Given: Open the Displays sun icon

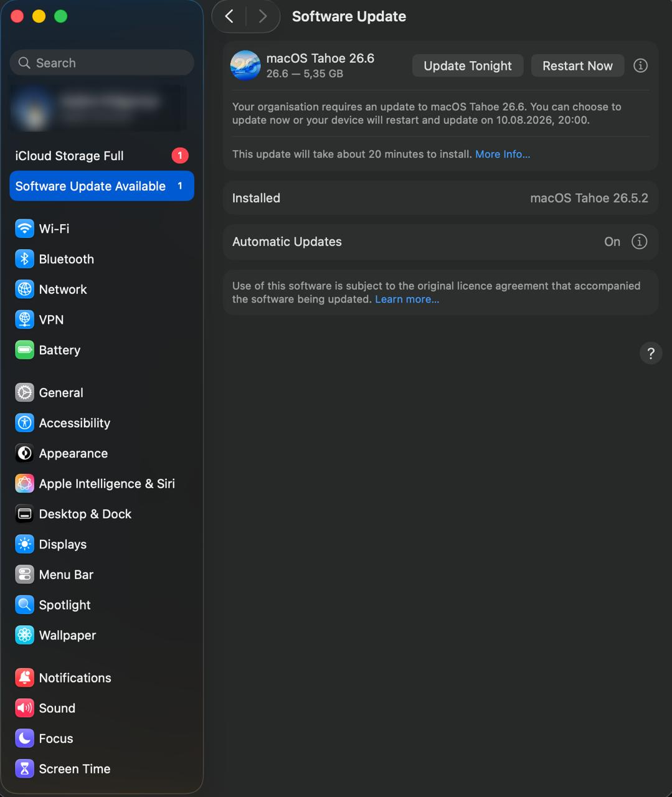Looking at the screenshot, I should [x=24, y=544].
